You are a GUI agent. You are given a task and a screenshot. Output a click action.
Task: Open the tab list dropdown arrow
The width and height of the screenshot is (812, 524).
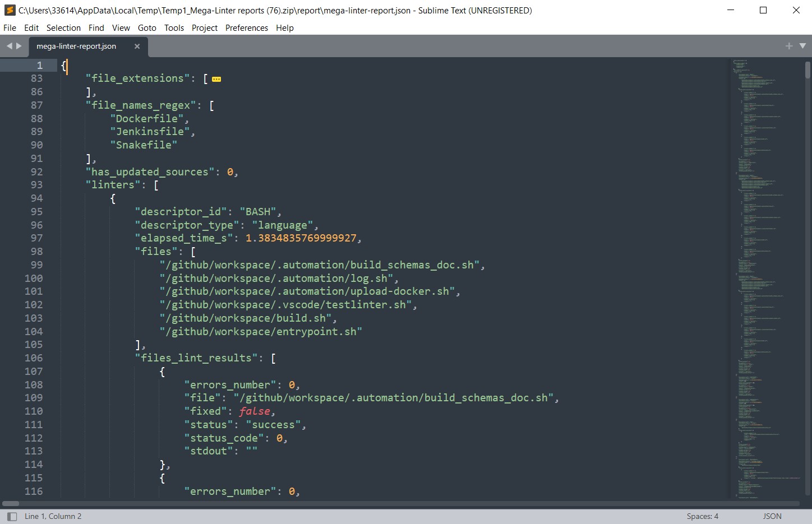(802, 46)
